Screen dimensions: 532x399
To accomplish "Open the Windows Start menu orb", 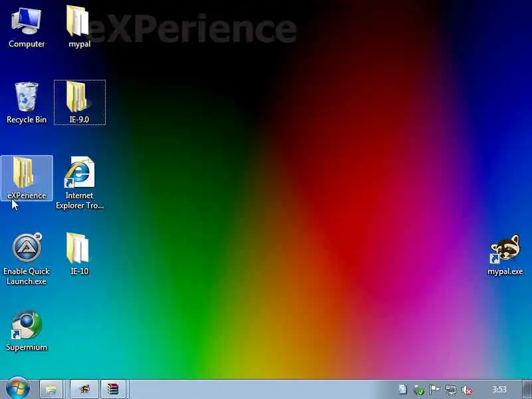I will tap(18, 389).
